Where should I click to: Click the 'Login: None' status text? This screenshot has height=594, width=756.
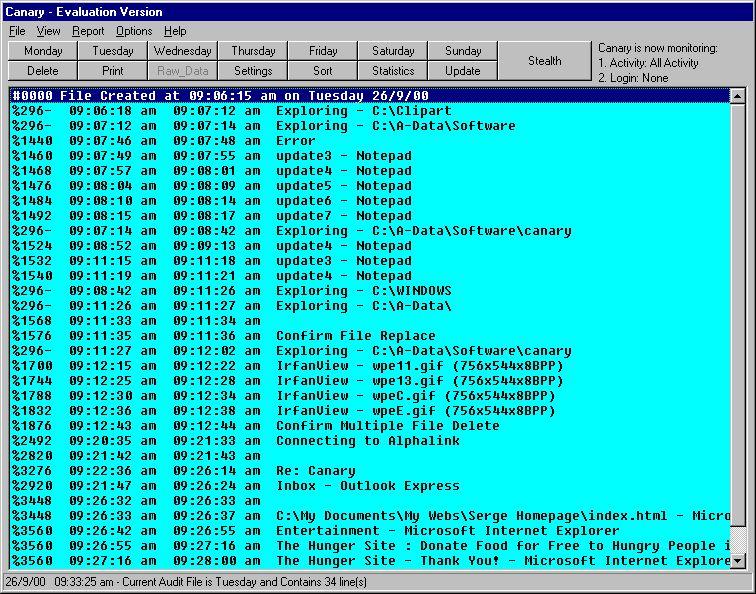(633, 78)
